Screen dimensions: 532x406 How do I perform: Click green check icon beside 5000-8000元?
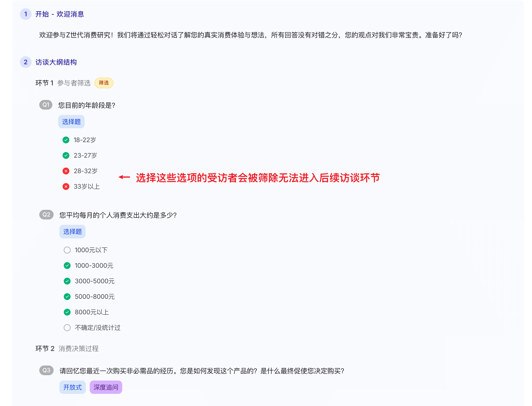[67, 297]
